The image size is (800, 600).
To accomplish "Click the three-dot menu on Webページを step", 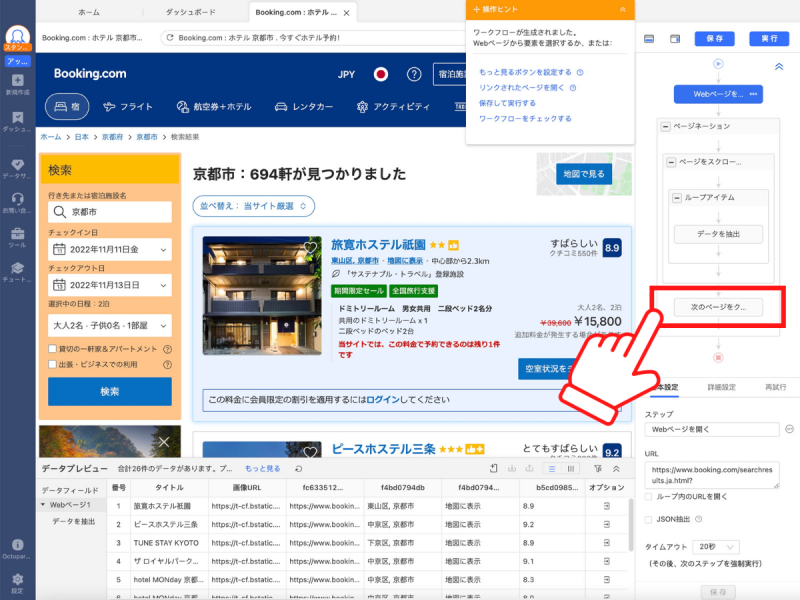I will 754,94.
